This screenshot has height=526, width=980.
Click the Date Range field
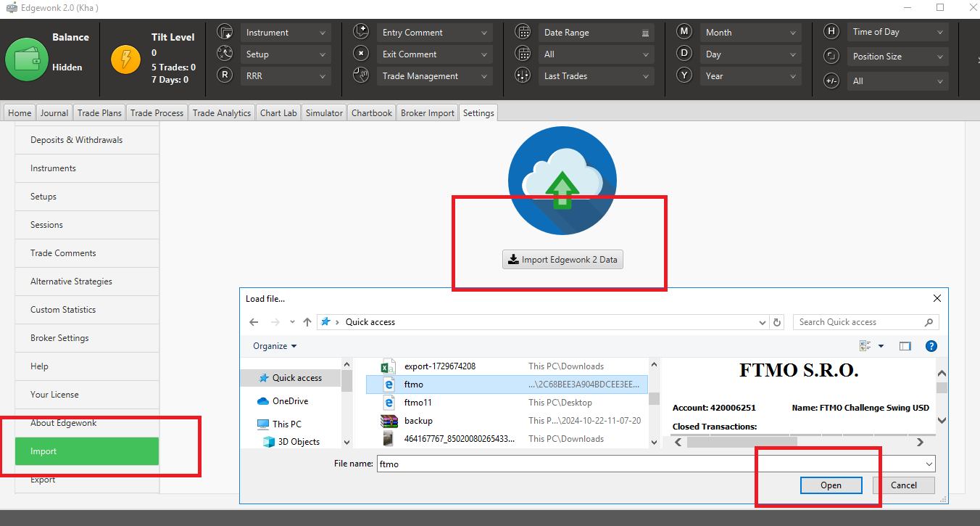pyautogui.click(x=596, y=33)
